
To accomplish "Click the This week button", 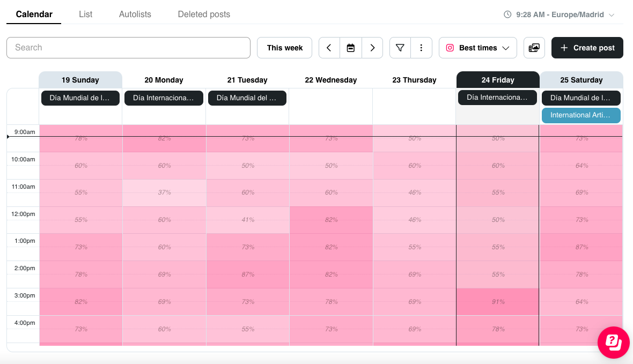I will 284,48.
